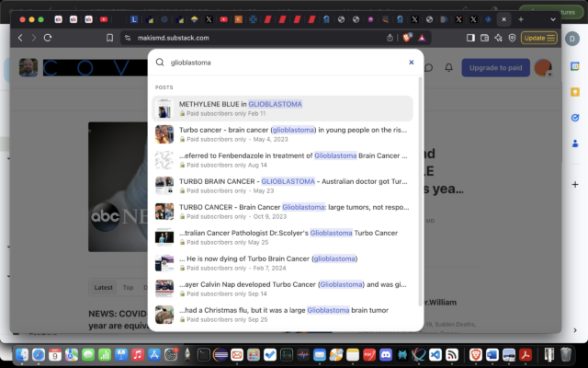Image resolution: width=588 pixels, height=368 pixels.
Task: Launch Safari from the Dock
Action: coord(39,354)
